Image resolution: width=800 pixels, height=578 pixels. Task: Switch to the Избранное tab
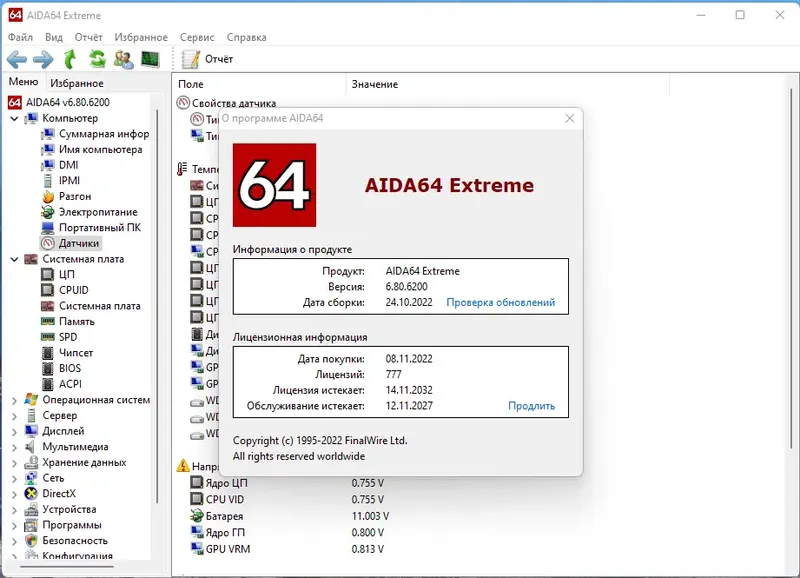pos(77,82)
